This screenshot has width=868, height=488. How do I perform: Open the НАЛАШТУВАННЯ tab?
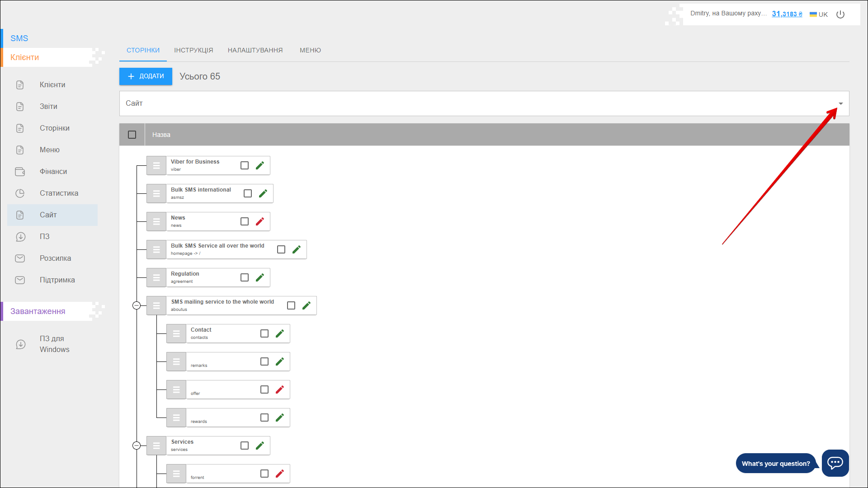[x=255, y=50]
